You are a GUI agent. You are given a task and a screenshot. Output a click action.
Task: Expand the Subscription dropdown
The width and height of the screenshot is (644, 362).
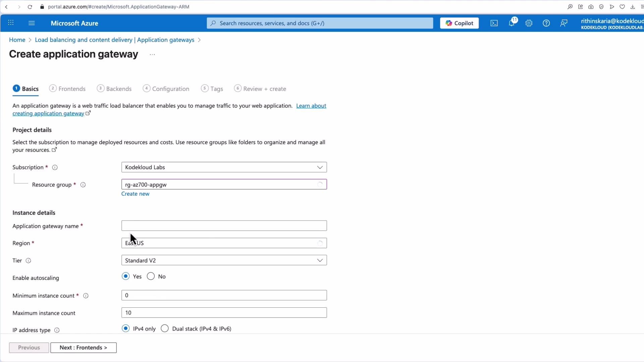(224, 167)
